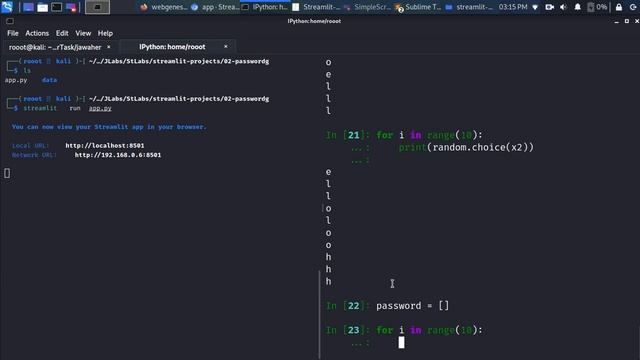Viewport: 640px width, 360px height.
Task: Click the lock screen padlock icon
Action: tap(619, 7)
